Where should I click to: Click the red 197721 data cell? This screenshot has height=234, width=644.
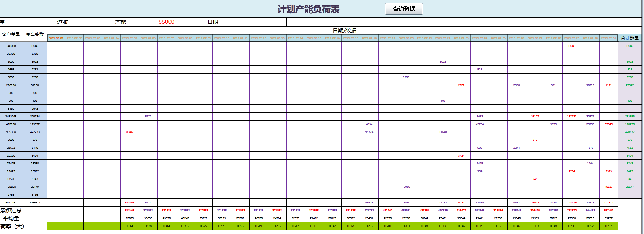click(572, 117)
